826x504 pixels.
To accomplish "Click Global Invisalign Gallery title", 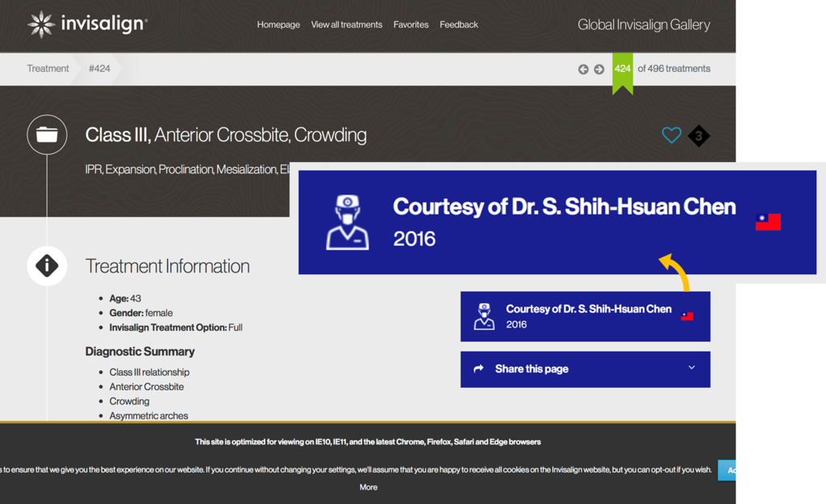I will point(644,25).
